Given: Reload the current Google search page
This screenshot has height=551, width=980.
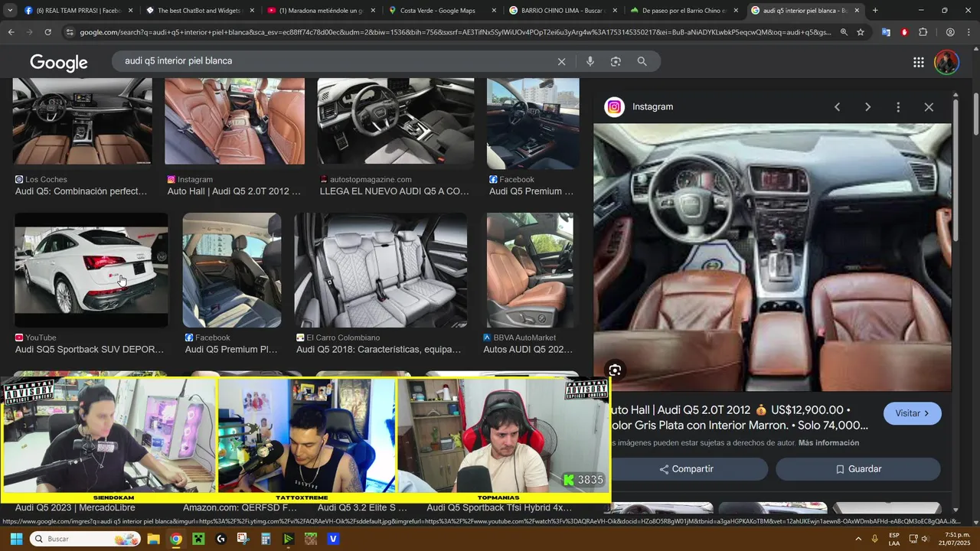Looking at the screenshot, I should pyautogui.click(x=47, y=32).
